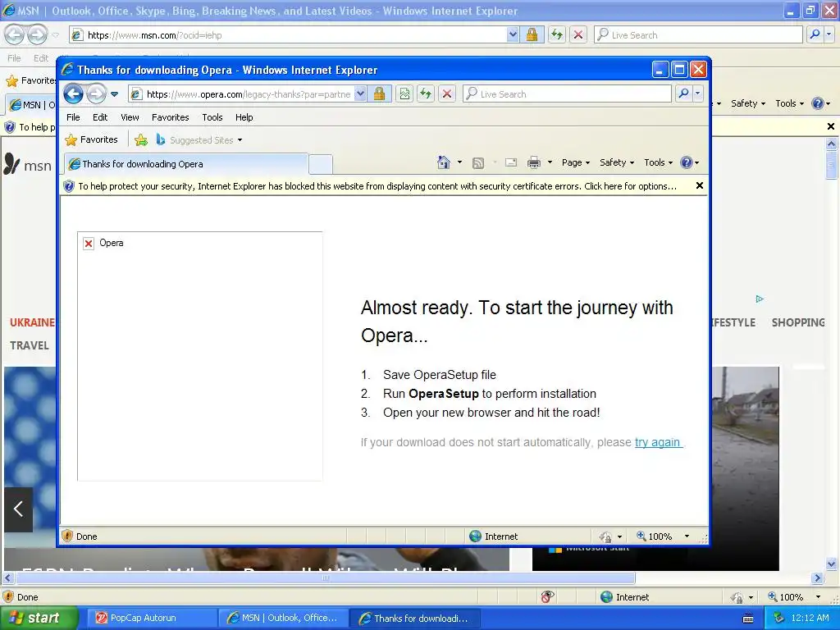Open the search provider dropdown in the Opera window
This screenshot has width=840, height=630.
pyautogui.click(x=697, y=94)
